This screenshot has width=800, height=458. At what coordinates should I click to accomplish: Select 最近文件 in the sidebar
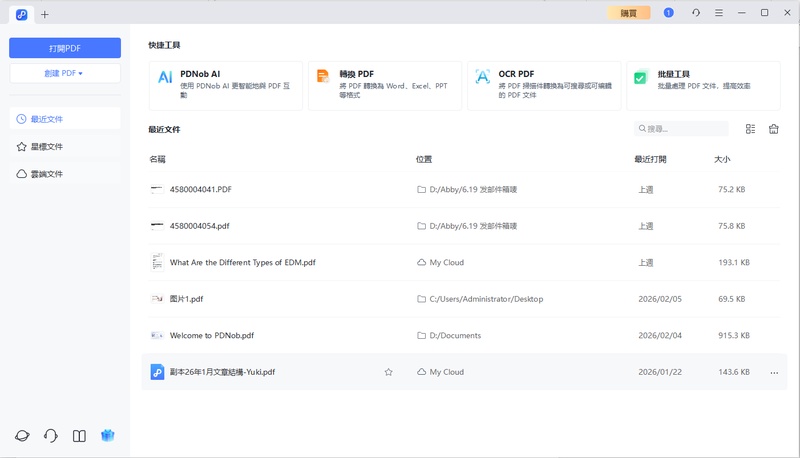(65, 119)
